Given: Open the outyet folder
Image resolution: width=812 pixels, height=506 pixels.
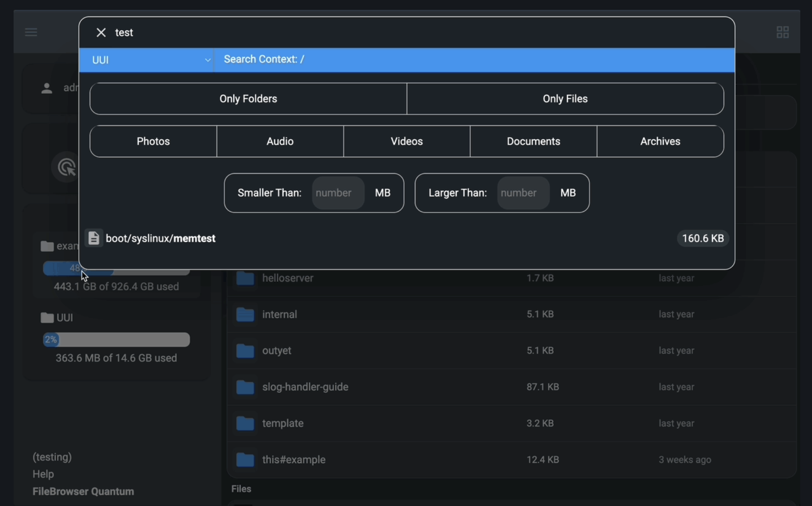Looking at the screenshot, I should [x=512, y=351].
